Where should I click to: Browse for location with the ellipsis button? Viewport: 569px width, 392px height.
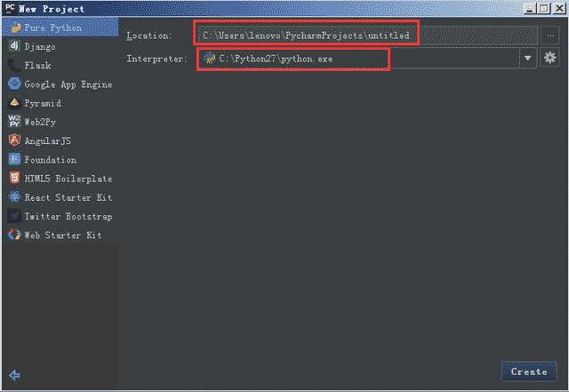pyautogui.click(x=550, y=36)
